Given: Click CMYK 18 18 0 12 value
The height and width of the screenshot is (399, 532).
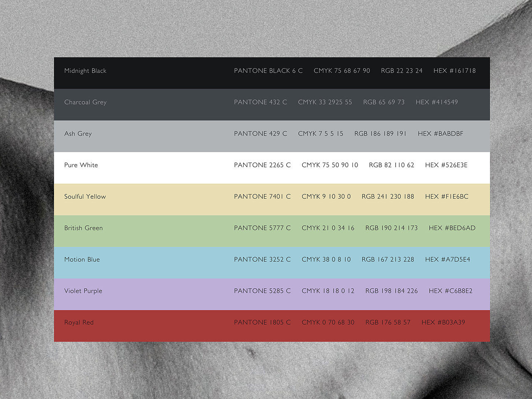Looking at the screenshot, I should coord(328,291).
